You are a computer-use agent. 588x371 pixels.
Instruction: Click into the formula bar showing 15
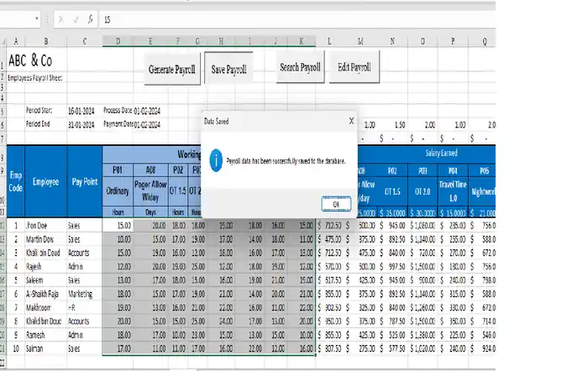297,20
